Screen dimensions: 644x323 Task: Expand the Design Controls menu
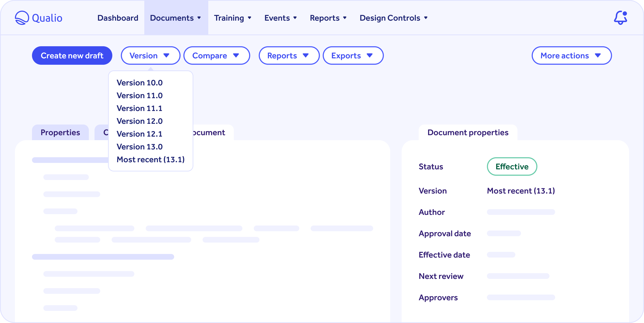(393, 18)
